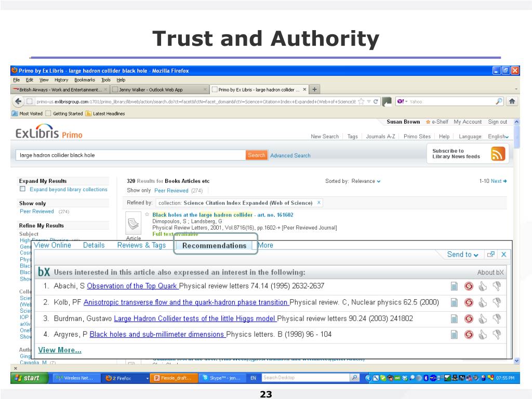Open full text icon for Observation of the Top Quark
The image size is (532, 399).
pos(454,286)
